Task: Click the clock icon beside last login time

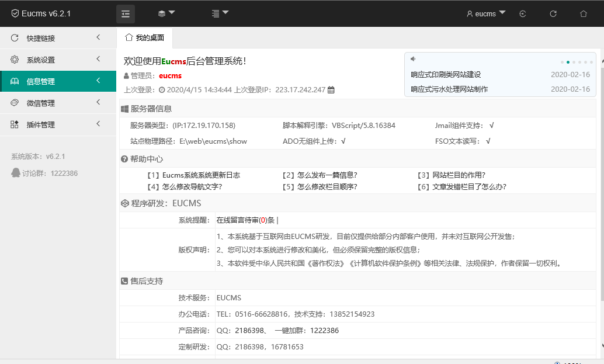Action: coord(162,90)
